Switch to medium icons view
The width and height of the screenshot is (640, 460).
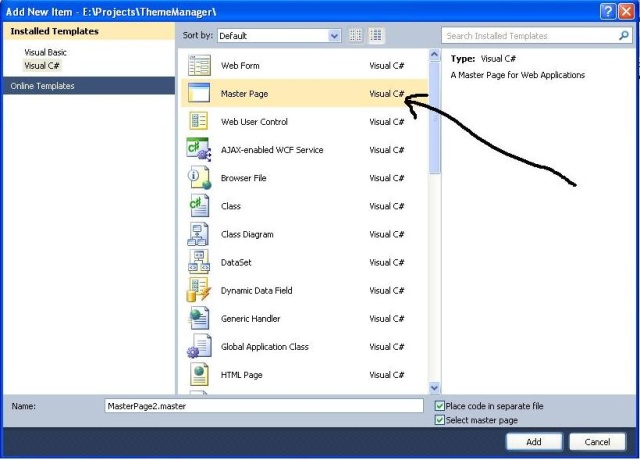[x=376, y=36]
